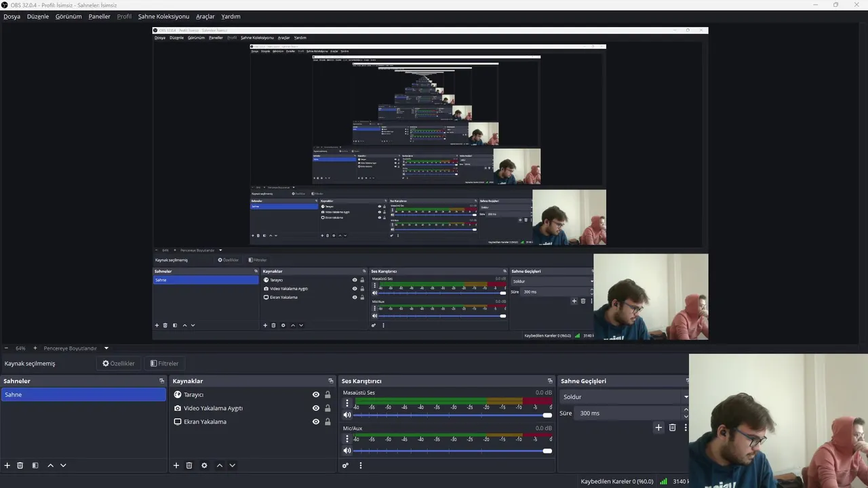
Task: Adjust the Mic/Aux volume slider
Action: (452, 451)
